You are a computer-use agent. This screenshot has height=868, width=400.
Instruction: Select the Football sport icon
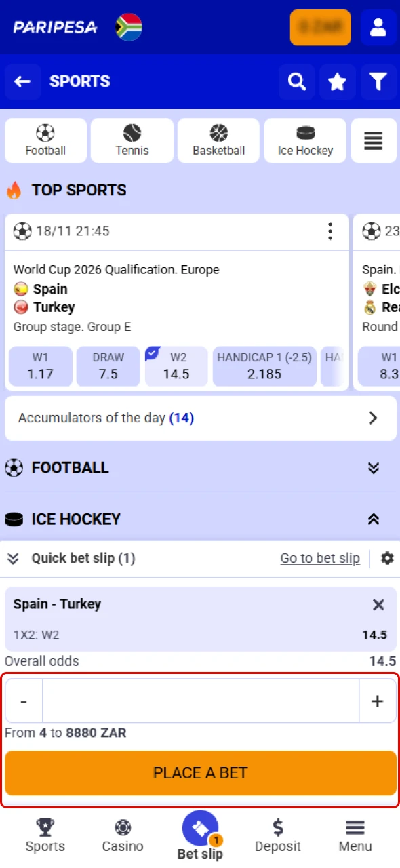click(x=45, y=140)
